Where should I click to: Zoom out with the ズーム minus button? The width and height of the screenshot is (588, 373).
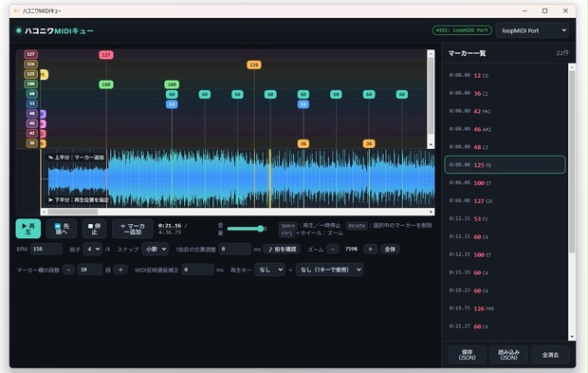click(x=333, y=249)
